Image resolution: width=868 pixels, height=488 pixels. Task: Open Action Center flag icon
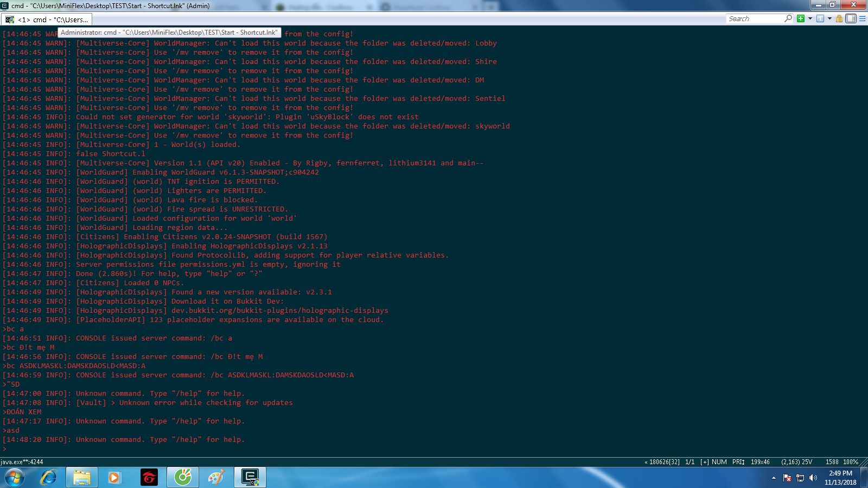787,478
